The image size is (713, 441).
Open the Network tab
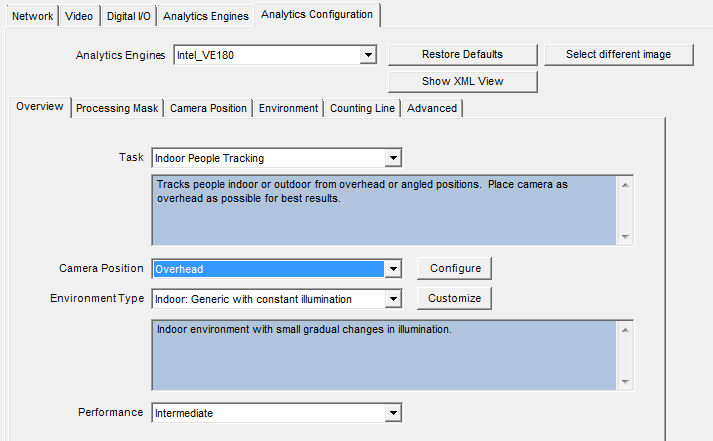32,17
